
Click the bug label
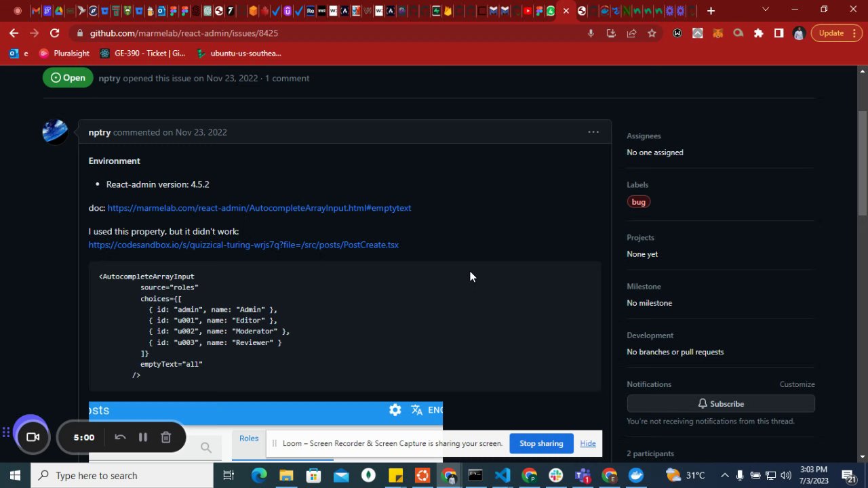pyautogui.click(x=639, y=202)
